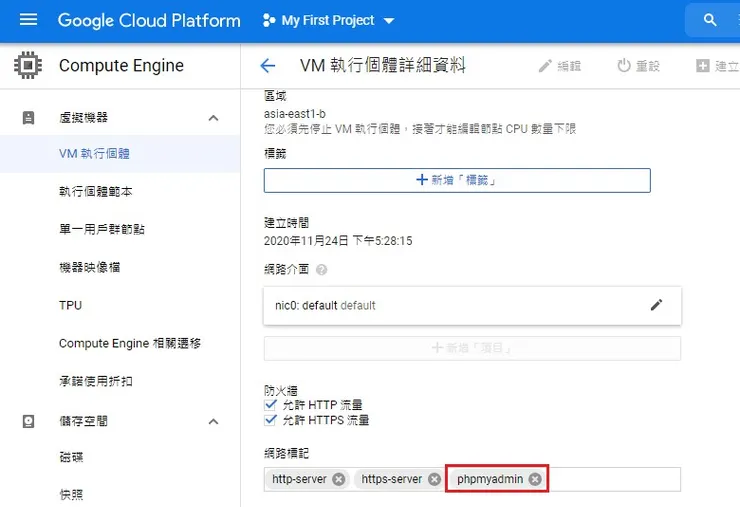Viewport: 740px width, 507px height.
Task: Edit nic0 interface with pencil icon
Action: tap(656, 305)
